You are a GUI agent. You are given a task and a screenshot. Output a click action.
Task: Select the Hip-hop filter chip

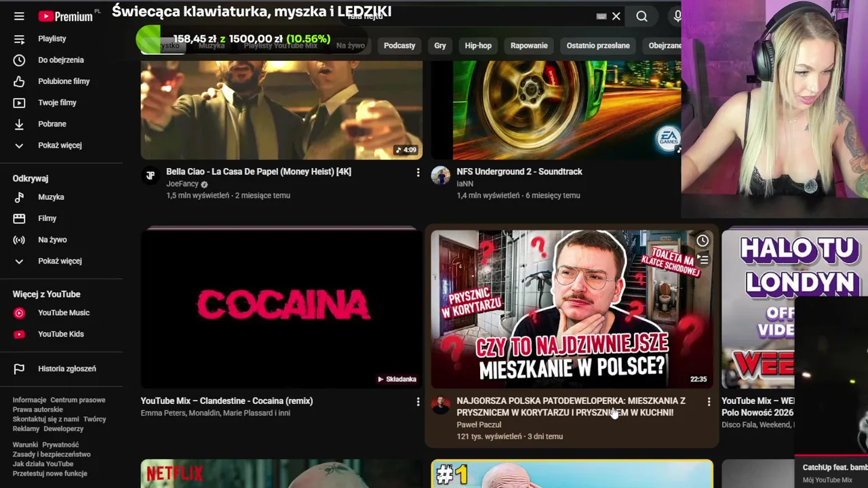coord(478,45)
